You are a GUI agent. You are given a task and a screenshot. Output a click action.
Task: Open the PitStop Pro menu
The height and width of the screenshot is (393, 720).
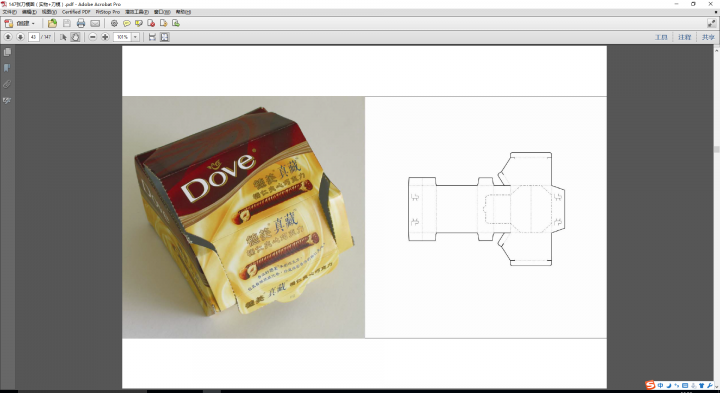tap(107, 12)
